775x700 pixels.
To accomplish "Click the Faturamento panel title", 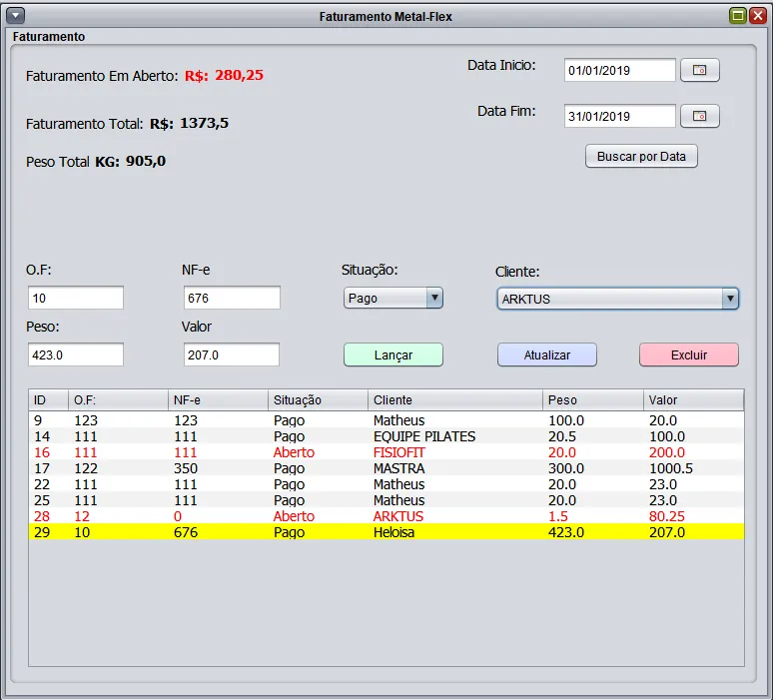I will coord(48,37).
